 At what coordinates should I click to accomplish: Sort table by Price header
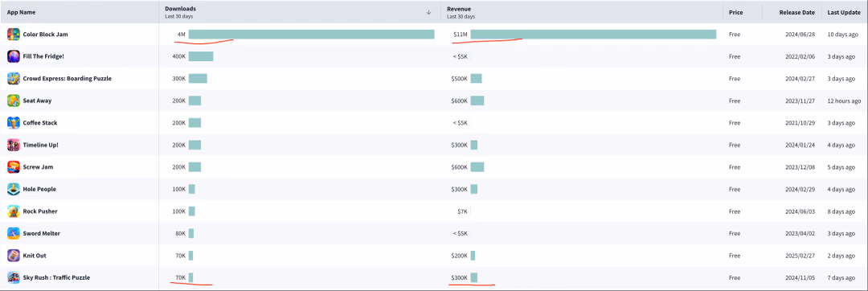coord(735,12)
